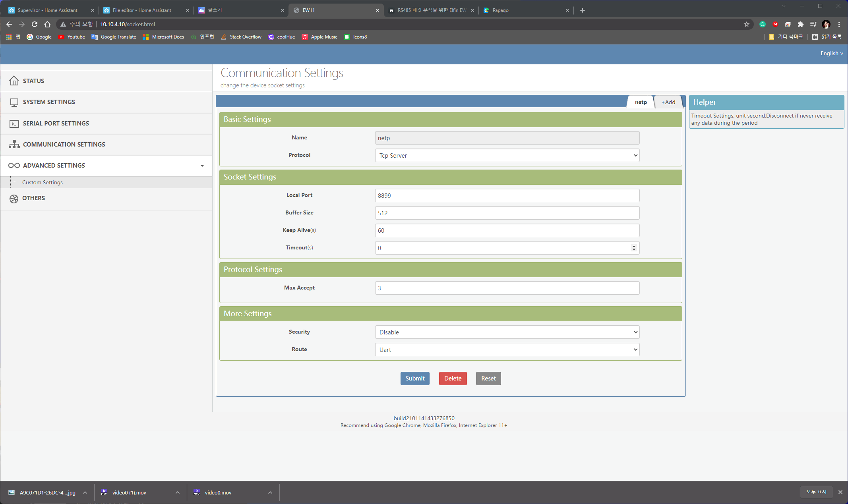Click the Local Port input field
This screenshot has height=504, width=848.
[x=507, y=196]
